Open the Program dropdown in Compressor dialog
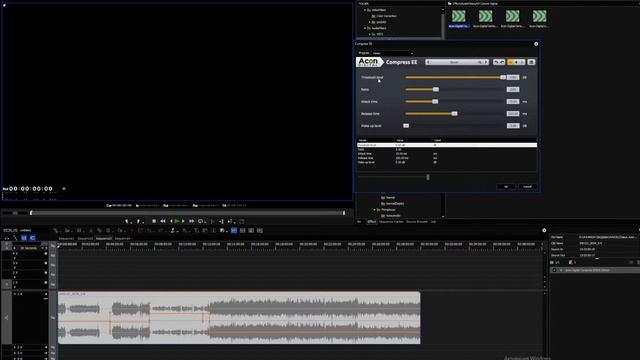Viewport: 640px width, 360px height. pos(392,53)
